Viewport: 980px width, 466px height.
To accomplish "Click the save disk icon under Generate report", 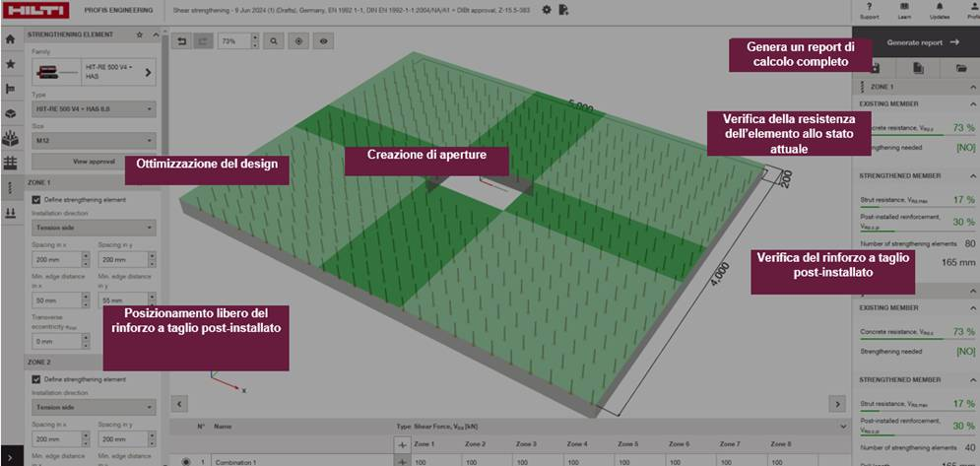I will [875, 68].
